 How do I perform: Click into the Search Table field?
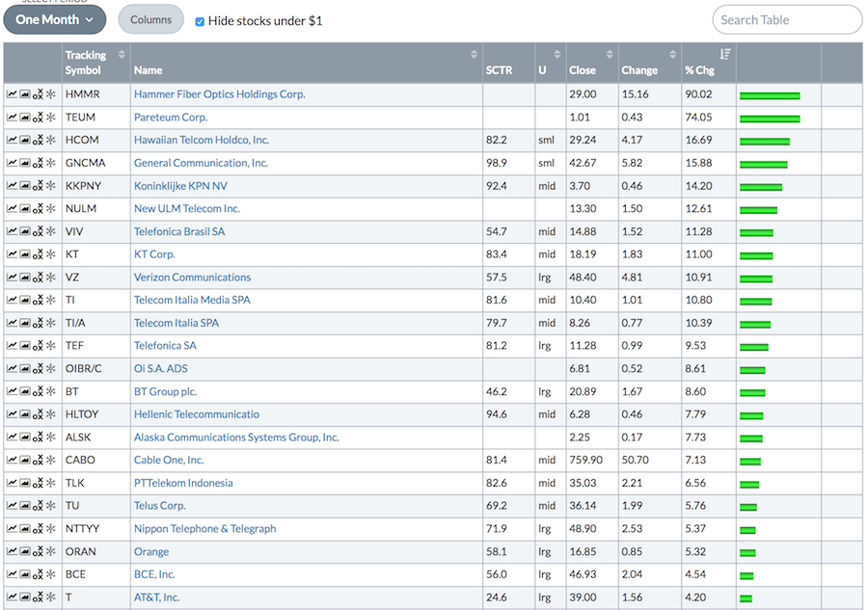pyautogui.click(x=786, y=20)
